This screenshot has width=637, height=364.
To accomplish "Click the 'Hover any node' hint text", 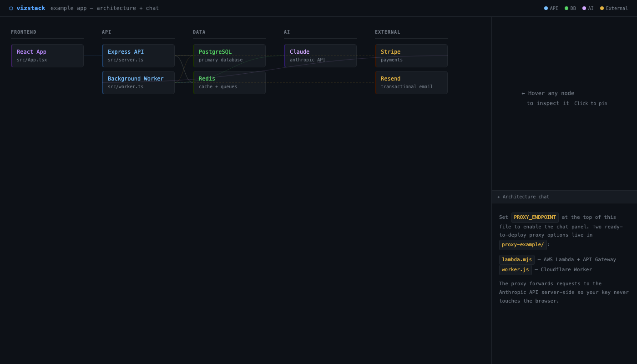I will [x=551, y=93].
